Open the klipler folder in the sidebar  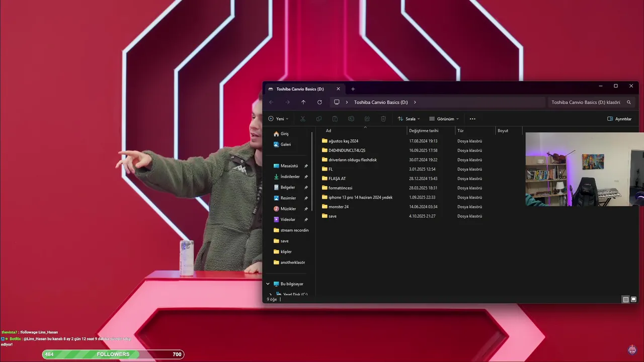coord(282,251)
